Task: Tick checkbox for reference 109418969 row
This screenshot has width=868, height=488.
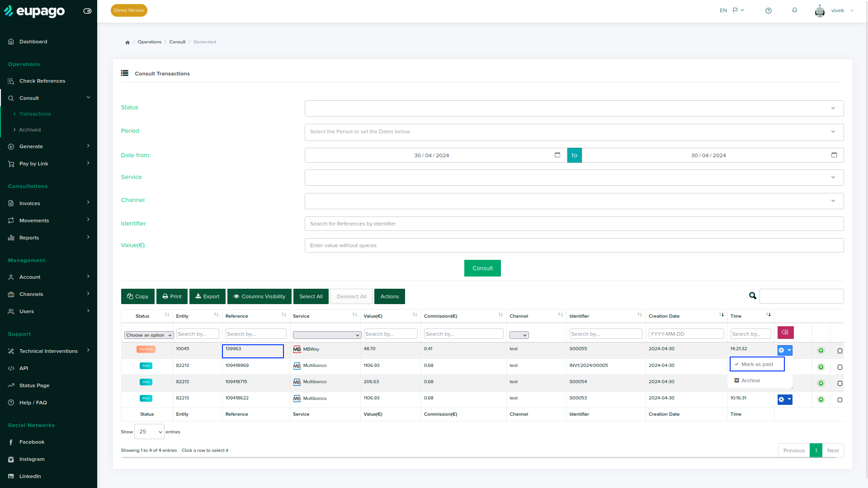Action: (840, 367)
